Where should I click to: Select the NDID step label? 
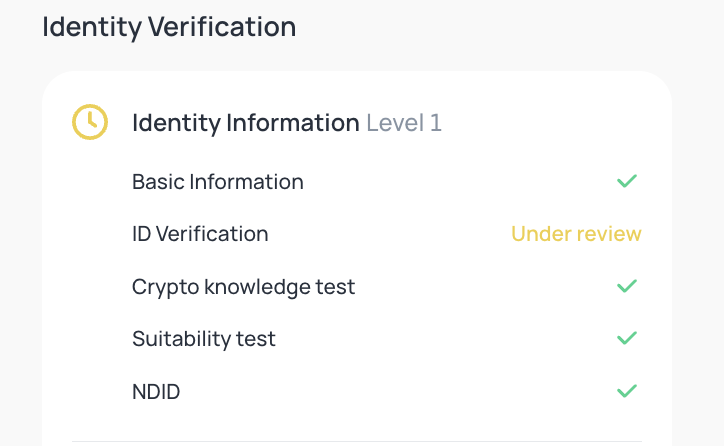coord(156,392)
